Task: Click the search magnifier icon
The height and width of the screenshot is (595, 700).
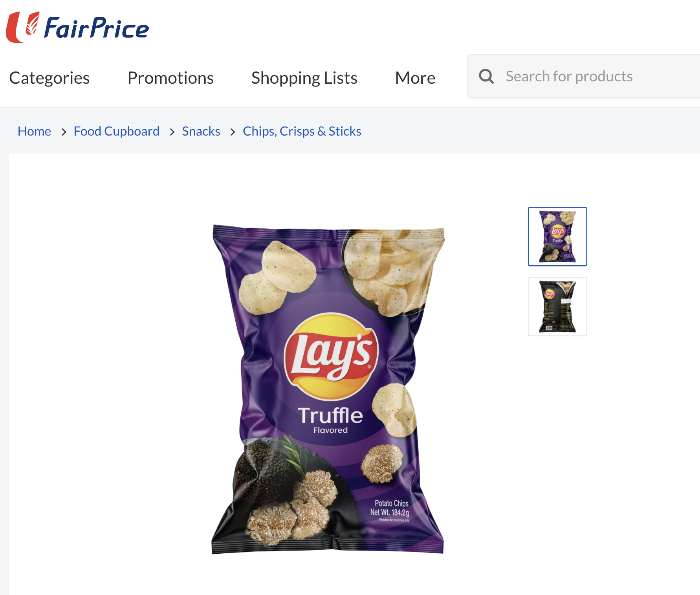Action: point(486,76)
